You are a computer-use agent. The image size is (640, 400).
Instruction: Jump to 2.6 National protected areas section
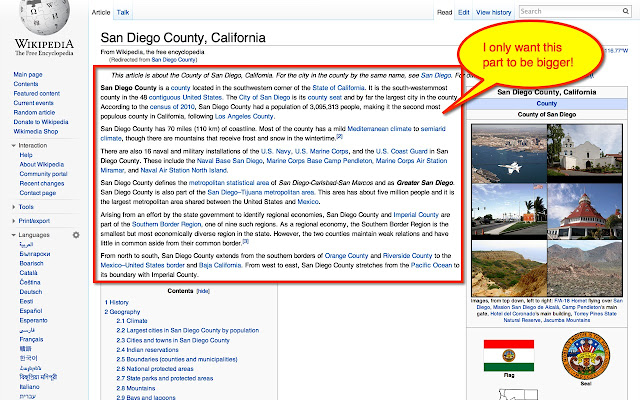point(155,369)
